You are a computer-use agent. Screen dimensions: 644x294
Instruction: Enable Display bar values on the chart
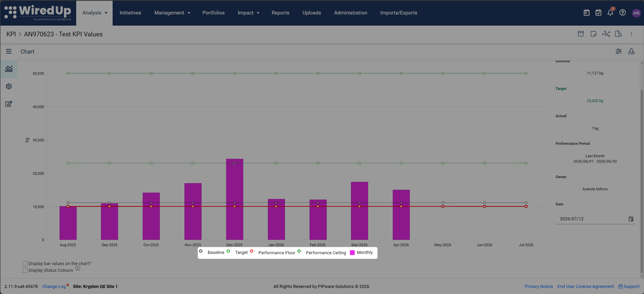pos(25,264)
